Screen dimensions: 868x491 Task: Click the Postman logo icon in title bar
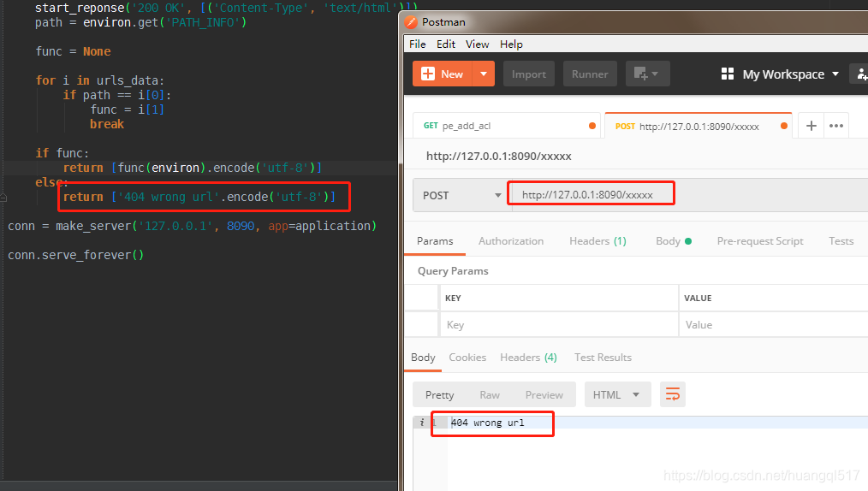(411, 22)
